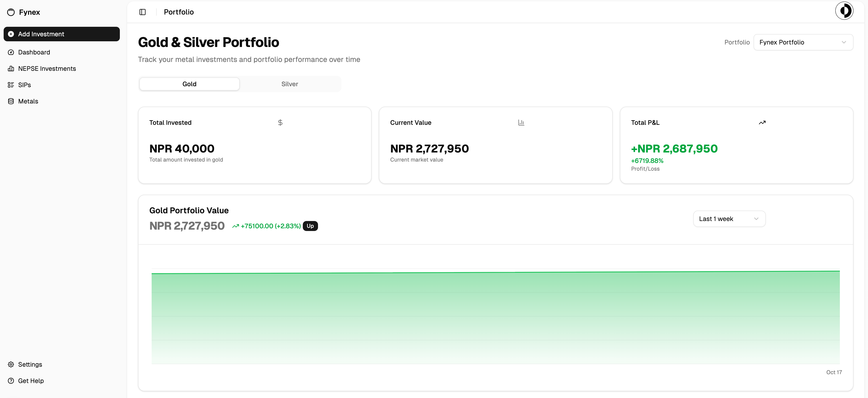Click the Fynex logo icon
The image size is (868, 398).
pyautogui.click(x=11, y=12)
